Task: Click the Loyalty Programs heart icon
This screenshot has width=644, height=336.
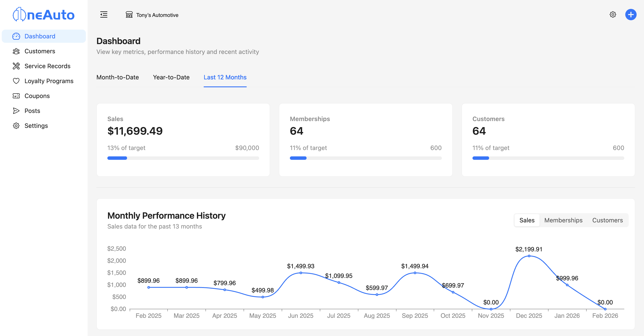Action: tap(16, 81)
